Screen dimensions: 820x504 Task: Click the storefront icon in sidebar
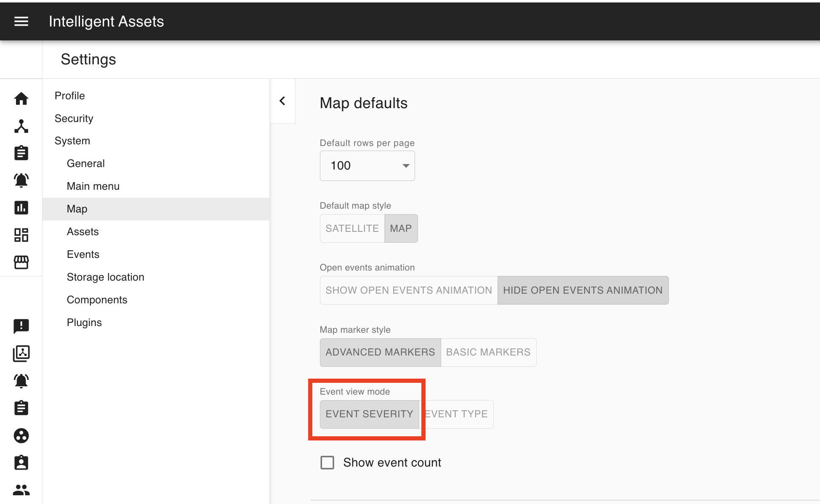21,262
